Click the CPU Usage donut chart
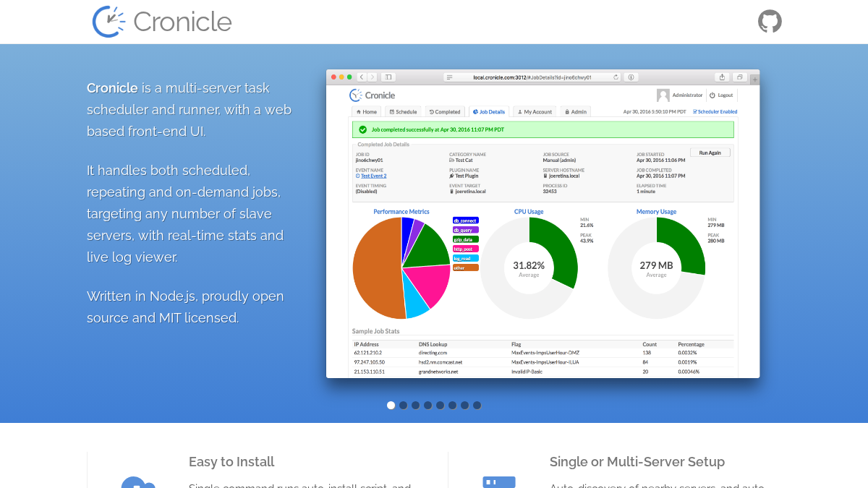This screenshot has width=868, height=488. pyautogui.click(x=529, y=267)
